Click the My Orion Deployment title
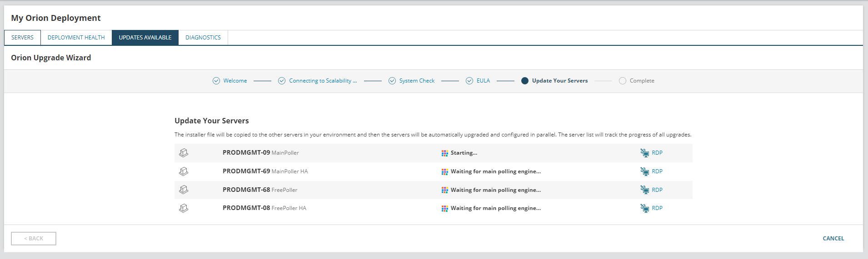 (56, 18)
